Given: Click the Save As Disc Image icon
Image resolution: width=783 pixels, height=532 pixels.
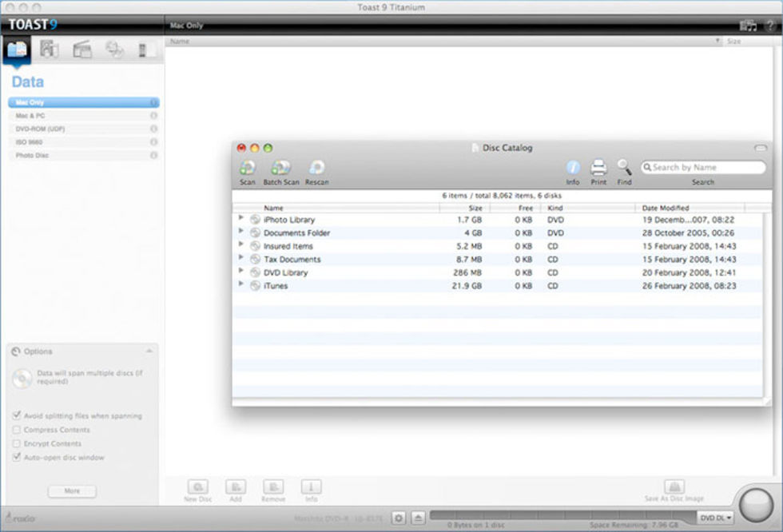Looking at the screenshot, I should pos(674,486).
